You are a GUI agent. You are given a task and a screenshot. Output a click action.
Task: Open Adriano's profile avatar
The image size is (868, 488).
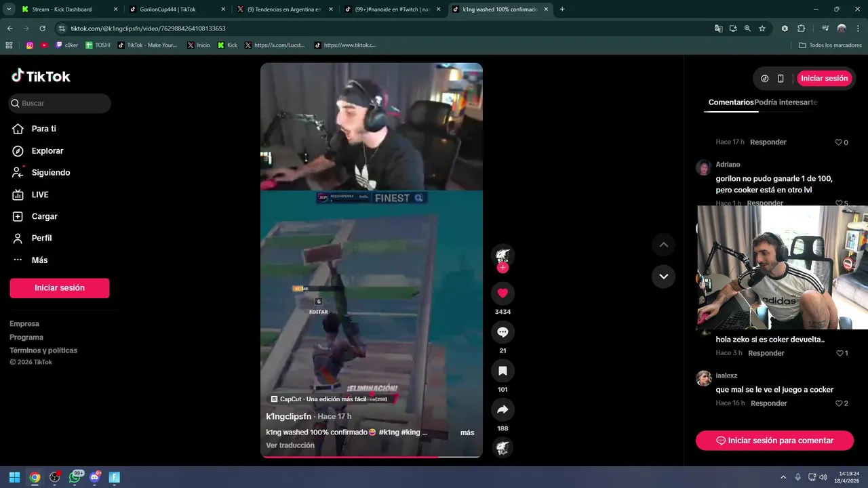pyautogui.click(x=704, y=167)
